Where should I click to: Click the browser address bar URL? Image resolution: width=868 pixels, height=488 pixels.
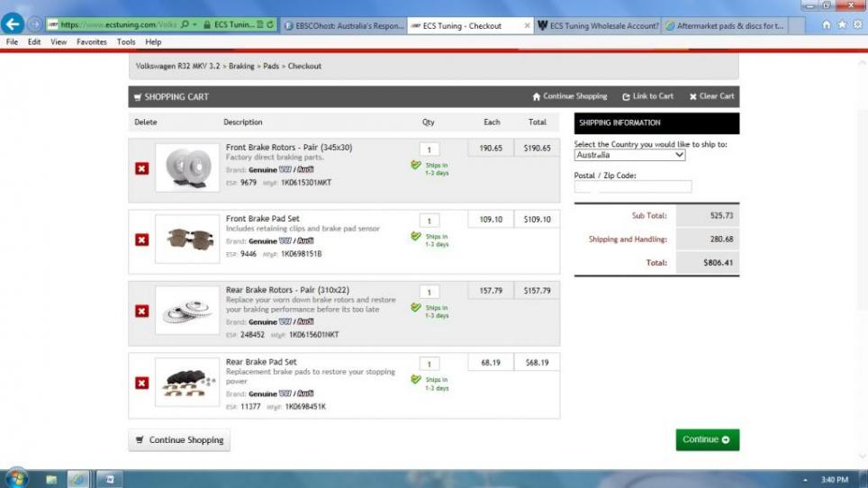119,24
